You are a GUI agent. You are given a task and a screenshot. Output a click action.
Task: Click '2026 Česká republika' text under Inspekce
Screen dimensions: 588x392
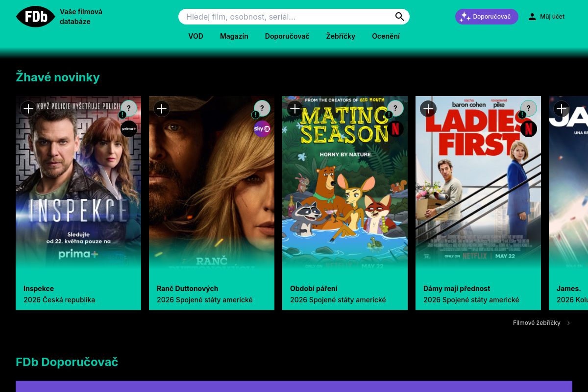59,300
